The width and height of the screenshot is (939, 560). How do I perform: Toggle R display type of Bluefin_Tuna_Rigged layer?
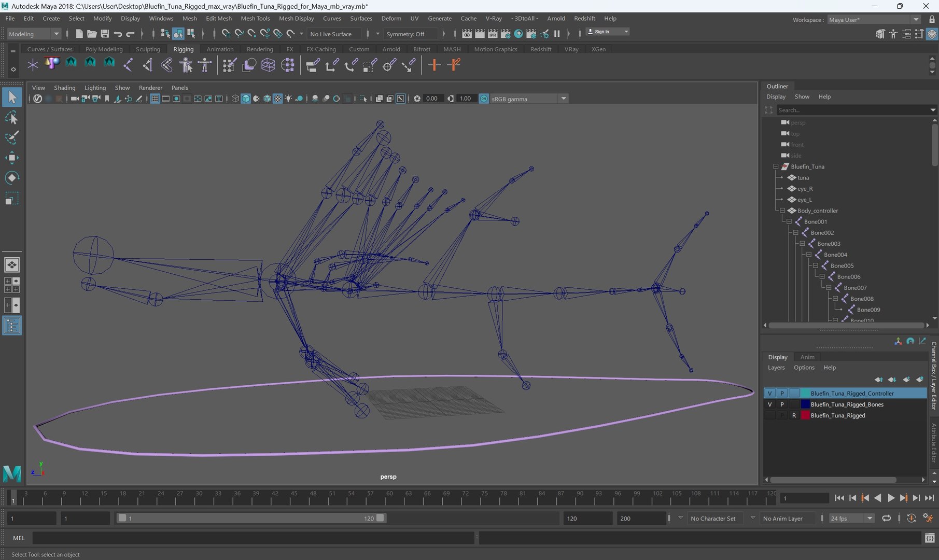click(794, 415)
